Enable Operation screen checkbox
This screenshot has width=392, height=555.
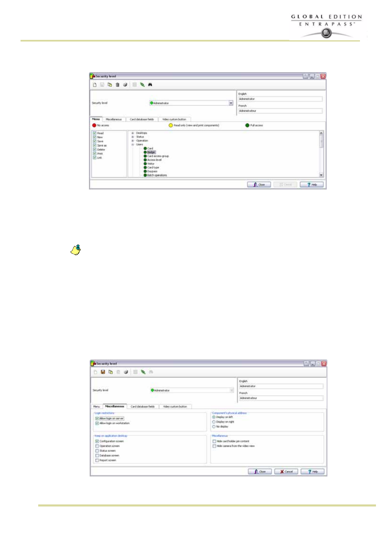97,446
